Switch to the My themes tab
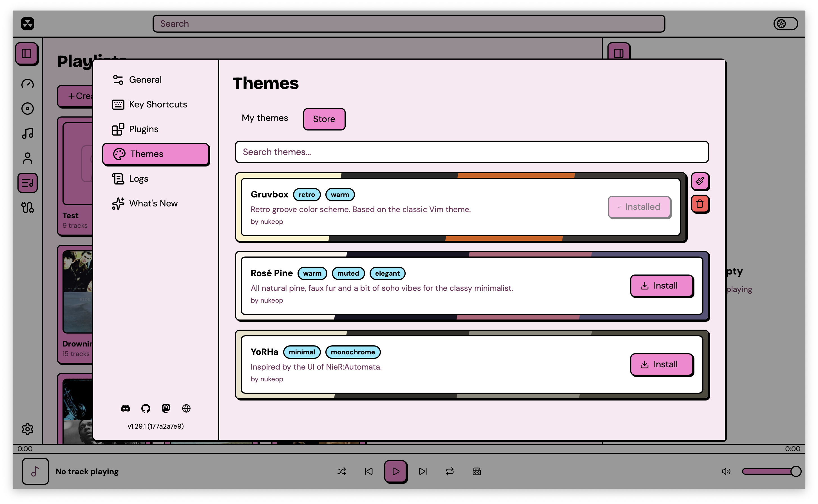This screenshot has width=818, height=504. [x=265, y=118]
